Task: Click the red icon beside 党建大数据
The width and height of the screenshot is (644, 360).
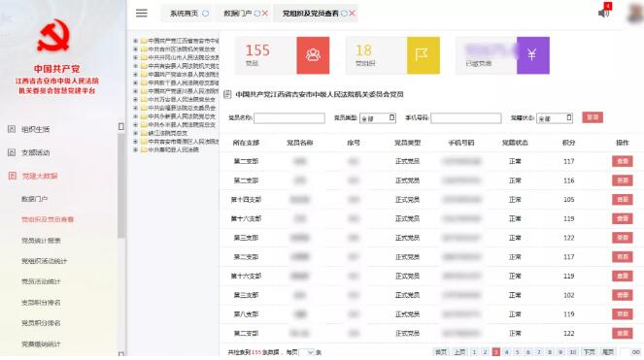Action: pyautogui.click(x=12, y=176)
